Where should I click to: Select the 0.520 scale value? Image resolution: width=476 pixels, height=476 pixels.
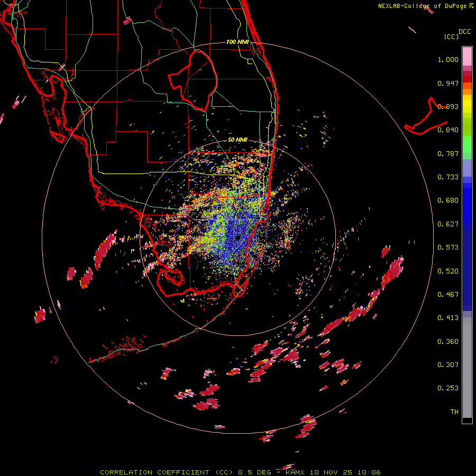point(448,271)
